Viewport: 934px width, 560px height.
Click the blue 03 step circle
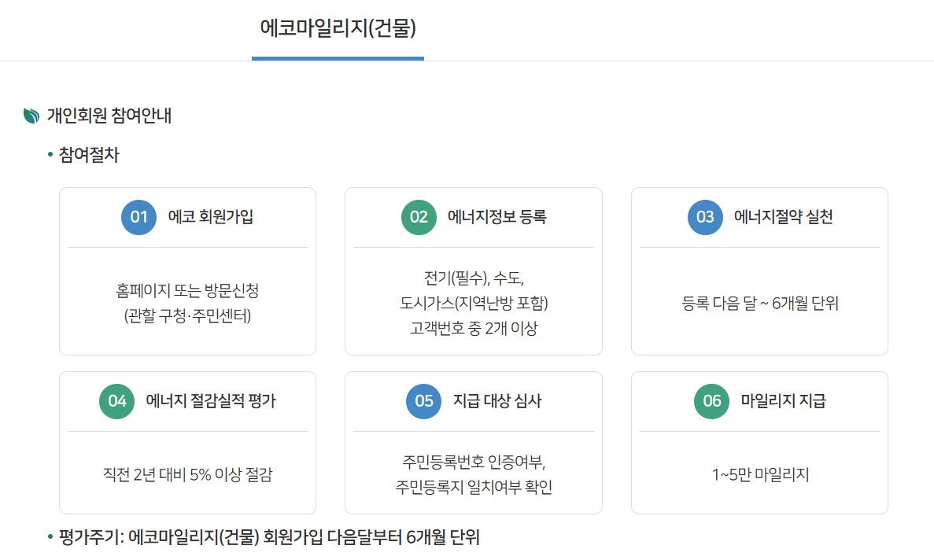[x=705, y=217]
